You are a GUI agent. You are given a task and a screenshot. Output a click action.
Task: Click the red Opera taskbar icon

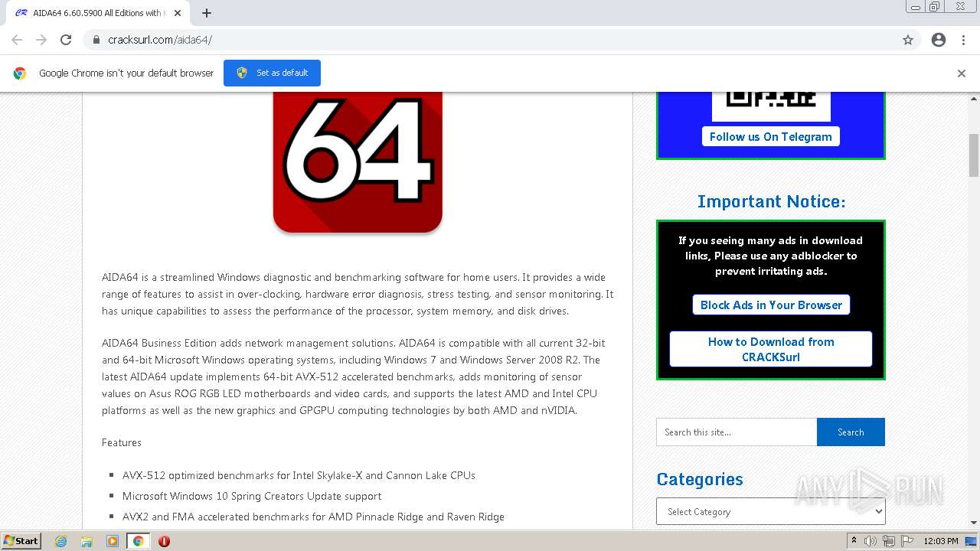164,541
